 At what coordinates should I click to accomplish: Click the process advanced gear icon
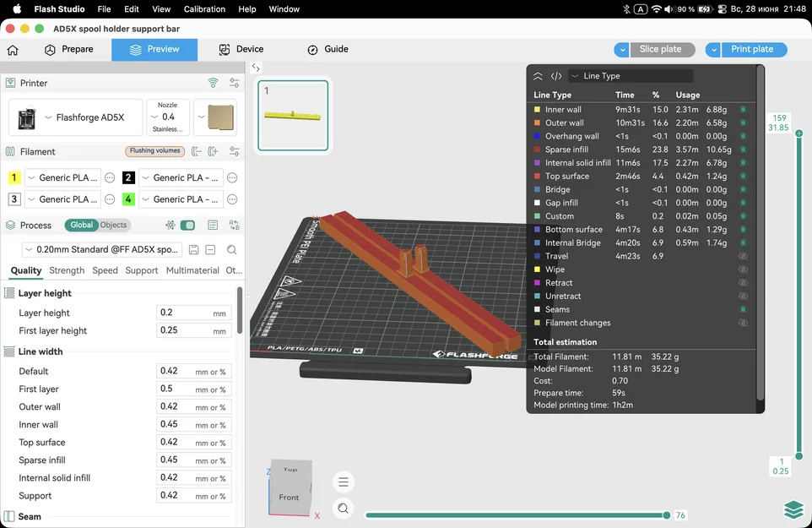170,225
